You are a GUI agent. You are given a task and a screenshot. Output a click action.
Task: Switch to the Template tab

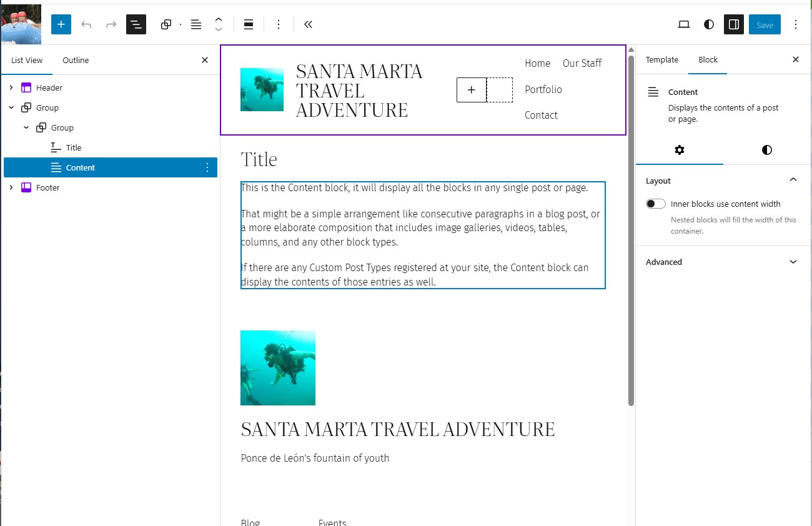point(661,60)
